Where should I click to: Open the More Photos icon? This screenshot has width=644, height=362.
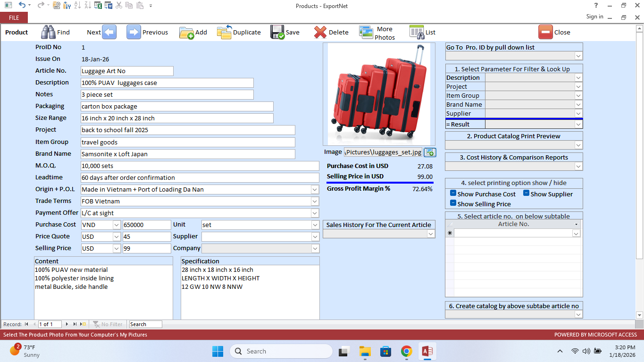[366, 32]
